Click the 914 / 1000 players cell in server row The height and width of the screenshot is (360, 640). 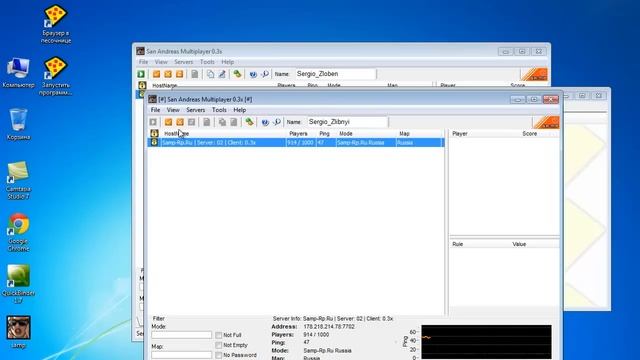pyautogui.click(x=300, y=142)
